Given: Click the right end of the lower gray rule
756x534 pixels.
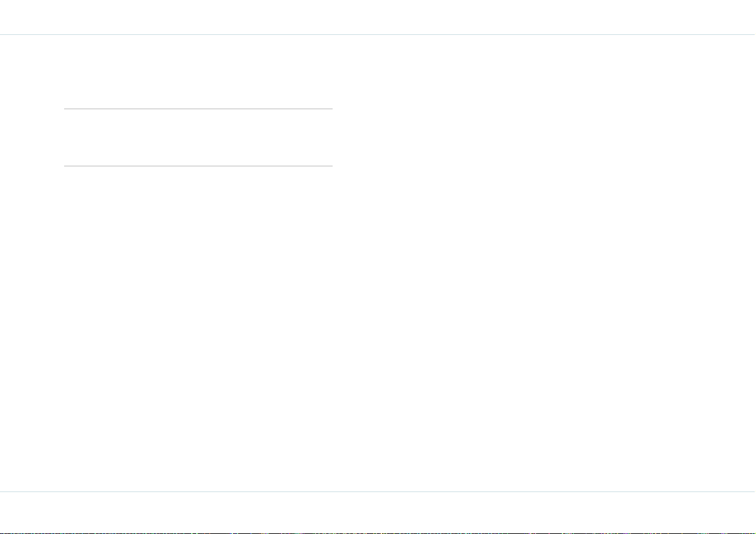Looking at the screenshot, I should point(331,166).
